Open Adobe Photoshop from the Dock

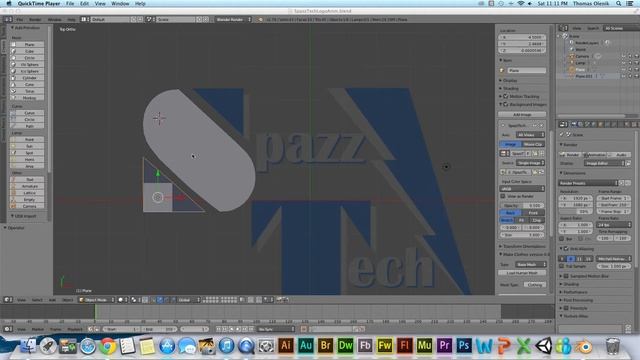[x=464, y=345]
